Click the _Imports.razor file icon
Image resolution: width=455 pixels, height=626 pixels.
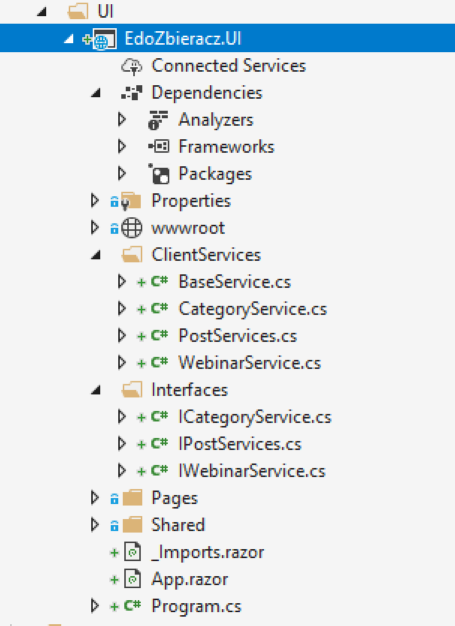133,552
